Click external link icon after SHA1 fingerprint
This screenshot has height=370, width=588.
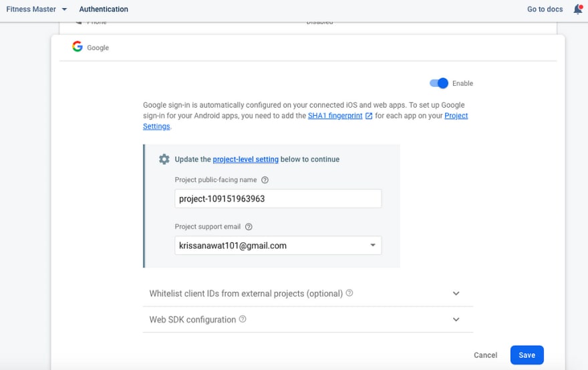pos(369,116)
